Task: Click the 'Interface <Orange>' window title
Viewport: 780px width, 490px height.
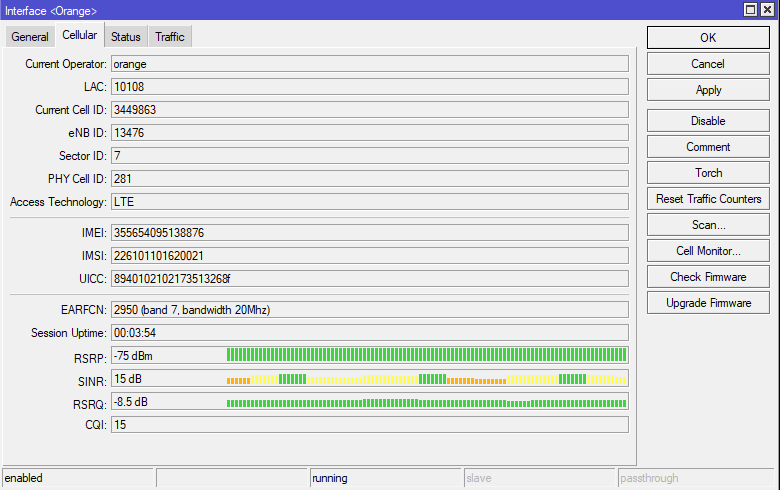Action: pyautogui.click(x=51, y=11)
